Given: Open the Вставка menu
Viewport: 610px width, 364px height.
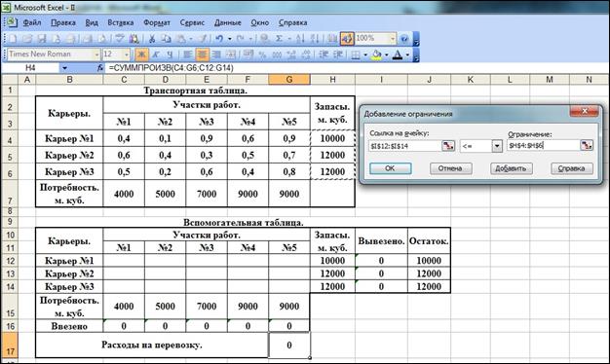Looking at the screenshot, I should (121, 22).
